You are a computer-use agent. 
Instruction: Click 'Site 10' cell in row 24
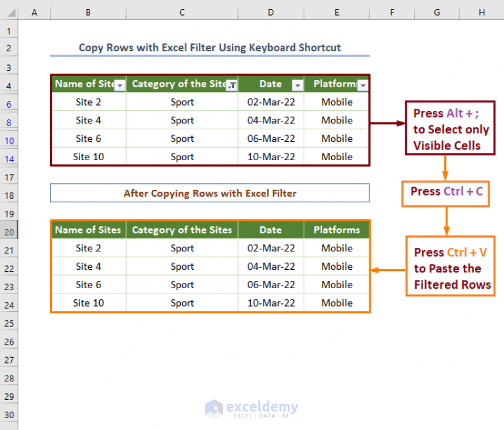(89, 303)
